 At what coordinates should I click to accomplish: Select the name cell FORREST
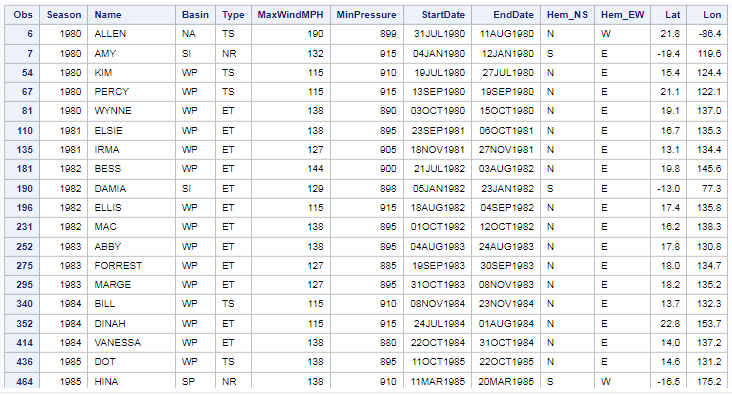pyautogui.click(x=132, y=266)
